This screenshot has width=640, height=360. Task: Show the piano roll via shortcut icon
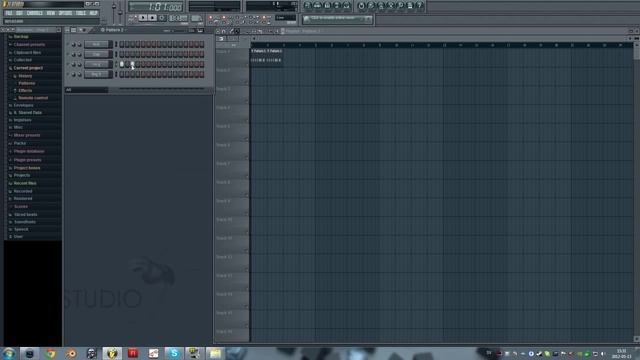coord(327,6)
